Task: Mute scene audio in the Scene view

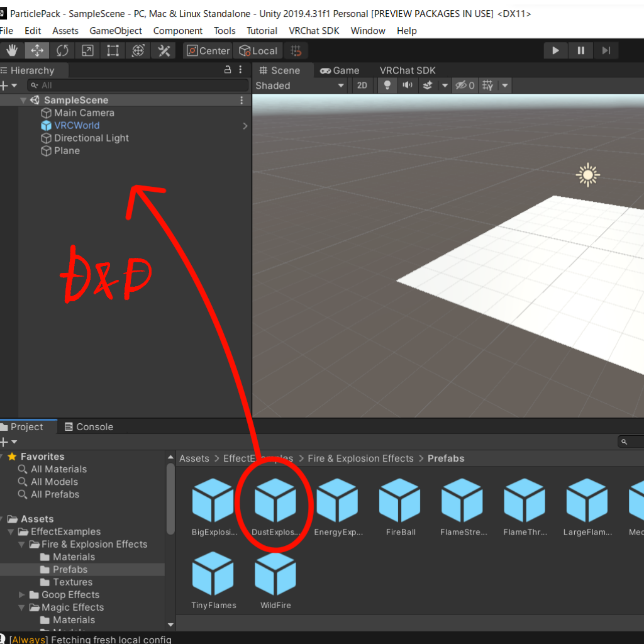Action: 407,86
